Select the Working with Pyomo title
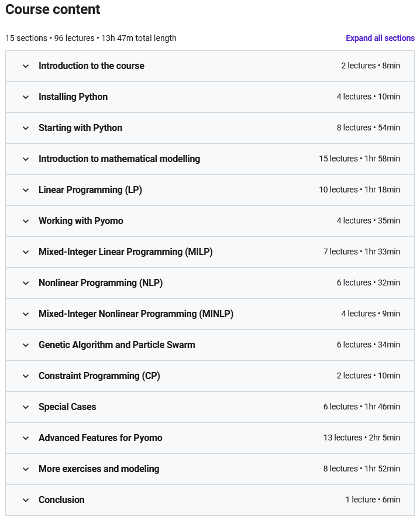This screenshot has width=420, height=520. pos(81,221)
